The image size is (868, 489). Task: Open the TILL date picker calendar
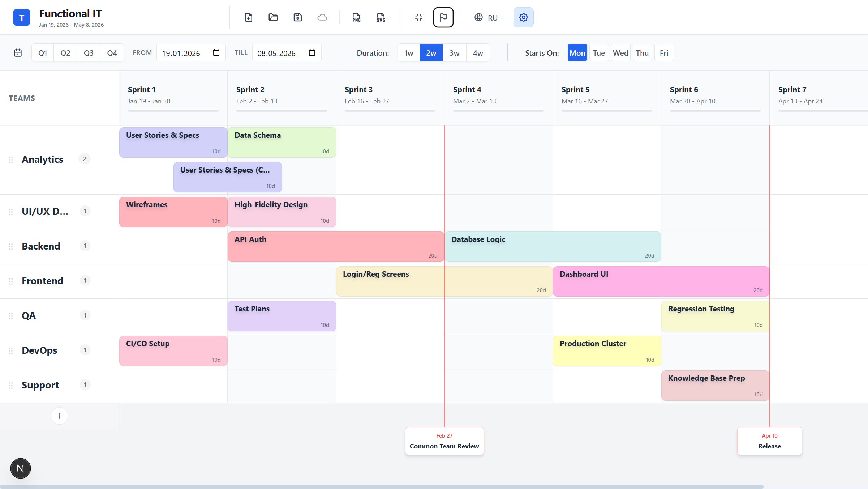pos(312,53)
